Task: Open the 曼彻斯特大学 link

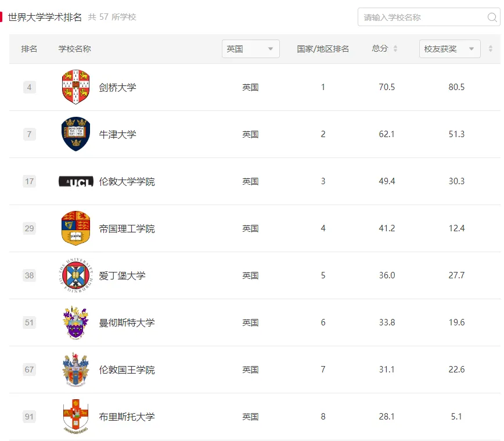Action: click(127, 322)
